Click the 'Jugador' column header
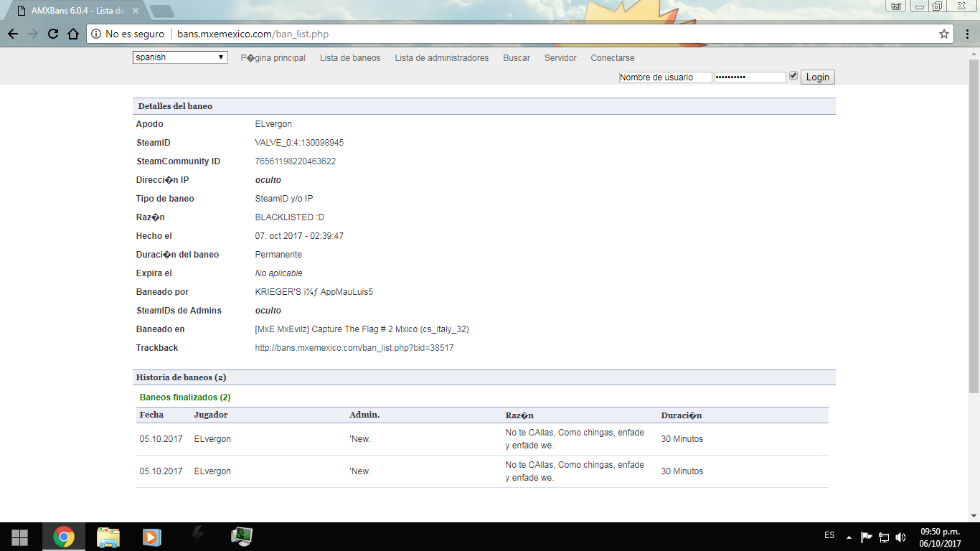This screenshot has width=980, height=551. point(211,415)
